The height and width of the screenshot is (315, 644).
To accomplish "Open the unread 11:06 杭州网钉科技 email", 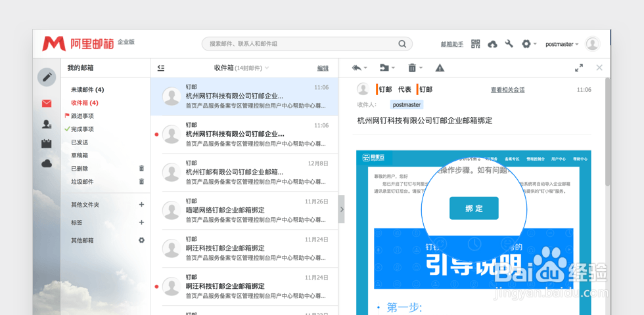I will click(244, 135).
